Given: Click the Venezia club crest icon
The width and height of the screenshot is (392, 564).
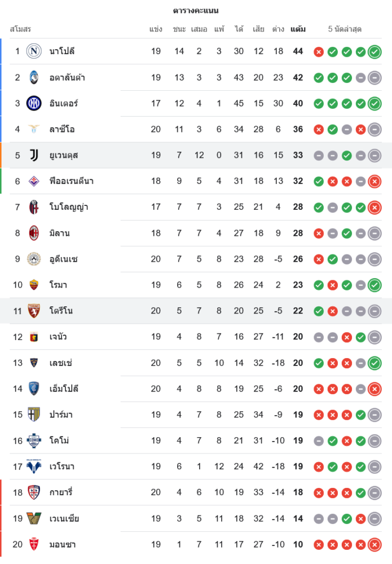Looking at the screenshot, I should click(34, 518).
